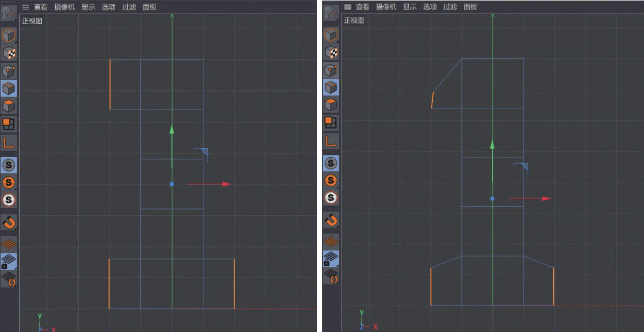Image resolution: width=644 pixels, height=332 pixels.
Task: Switch to Polygons mode in left toolbar
Action: pos(9,106)
